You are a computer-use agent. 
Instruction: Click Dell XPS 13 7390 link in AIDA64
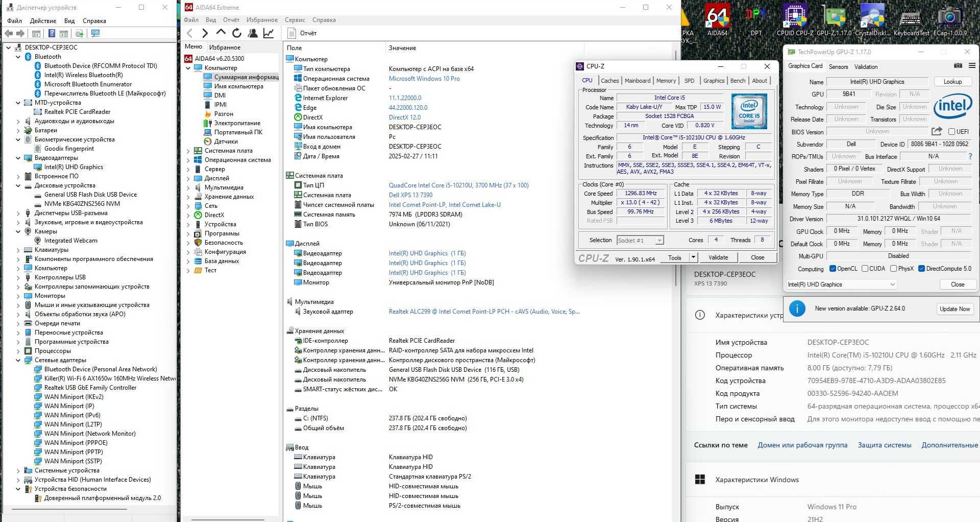point(410,195)
